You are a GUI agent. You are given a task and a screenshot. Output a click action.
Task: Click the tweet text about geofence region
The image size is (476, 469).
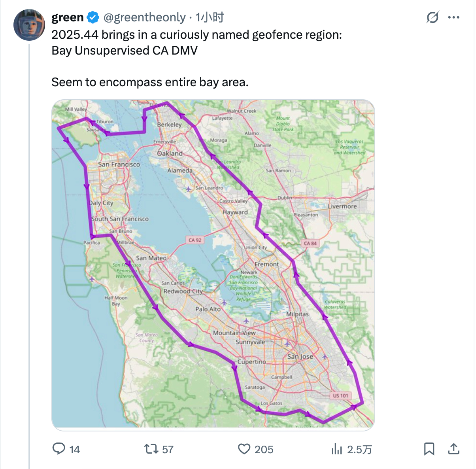[x=196, y=59]
